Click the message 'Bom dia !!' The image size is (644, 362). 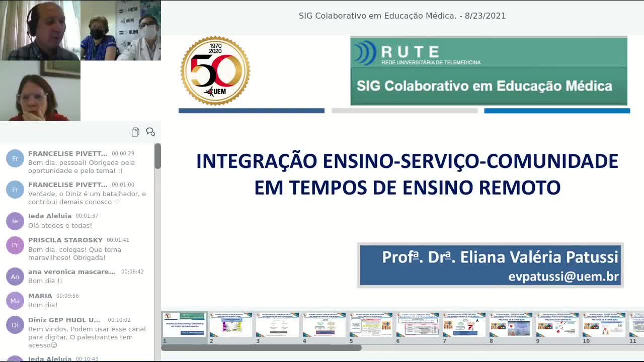coord(45,281)
